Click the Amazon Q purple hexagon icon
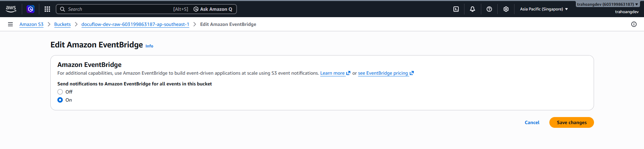Viewport: 644px width, 149px height. (x=31, y=9)
